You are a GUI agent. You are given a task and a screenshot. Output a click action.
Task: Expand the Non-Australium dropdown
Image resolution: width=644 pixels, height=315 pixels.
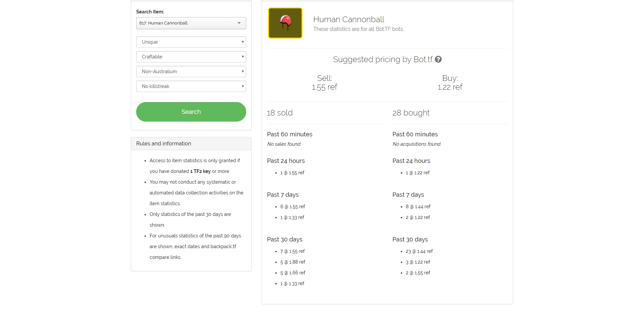click(191, 72)
